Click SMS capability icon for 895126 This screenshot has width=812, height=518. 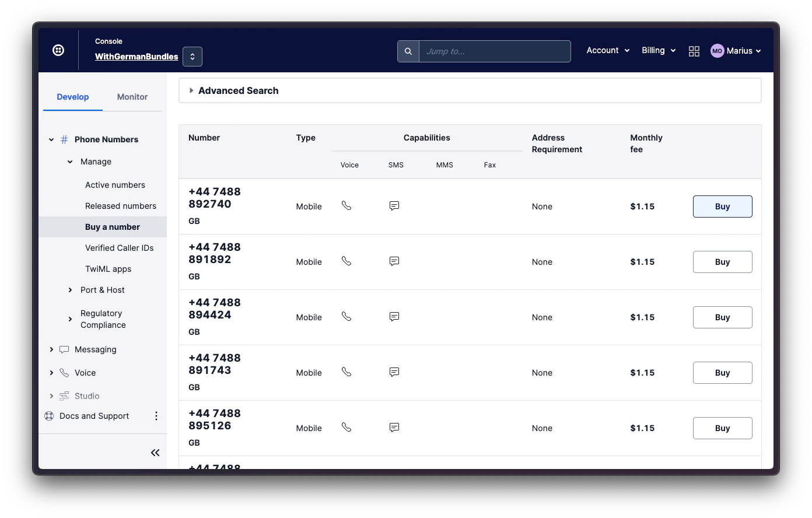(x=394, y=428)
